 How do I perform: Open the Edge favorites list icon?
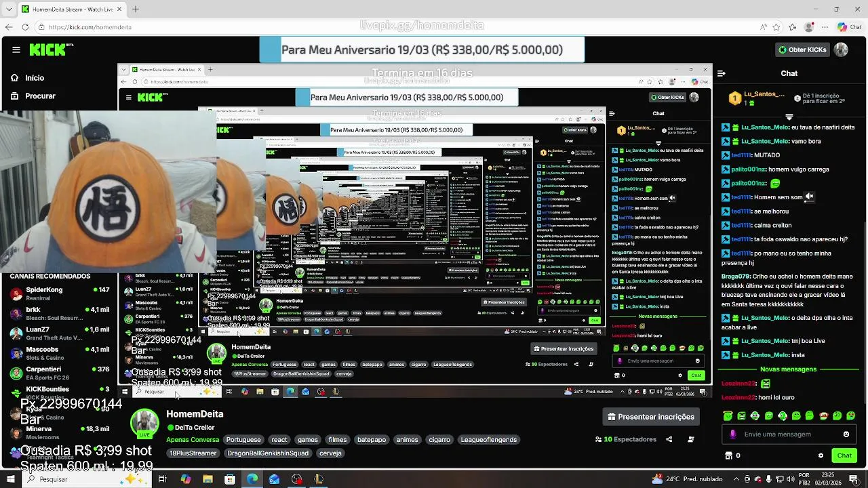(x=793, y=27)
